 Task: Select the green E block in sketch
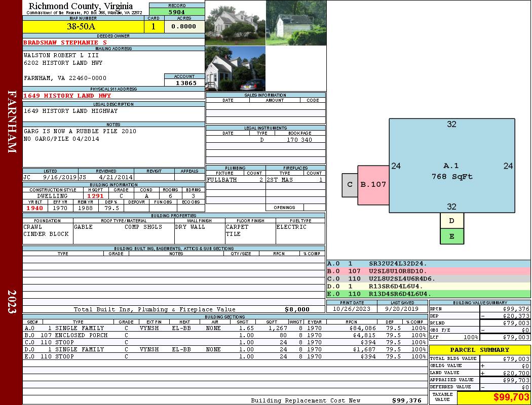click(452, 236)
